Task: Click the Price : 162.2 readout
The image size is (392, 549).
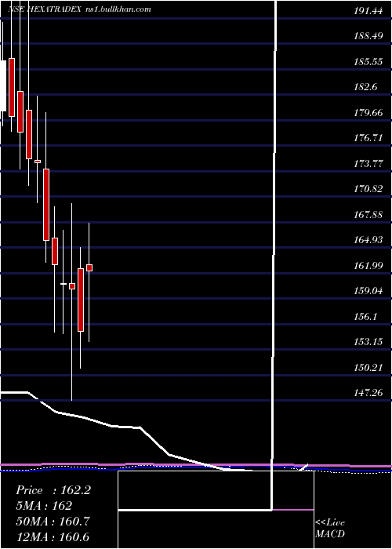Action: pyautogui.click(x=53, y=490)
